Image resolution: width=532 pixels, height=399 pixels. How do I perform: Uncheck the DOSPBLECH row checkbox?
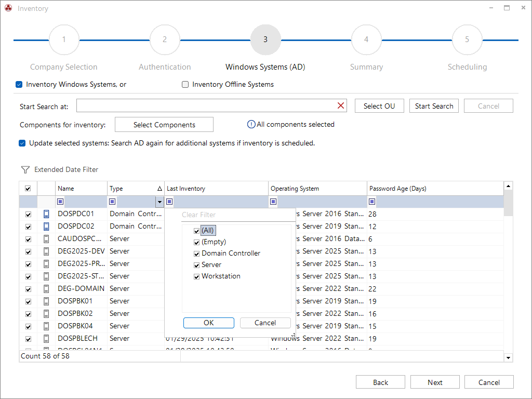pyautogui.click(x=28, y=339)
